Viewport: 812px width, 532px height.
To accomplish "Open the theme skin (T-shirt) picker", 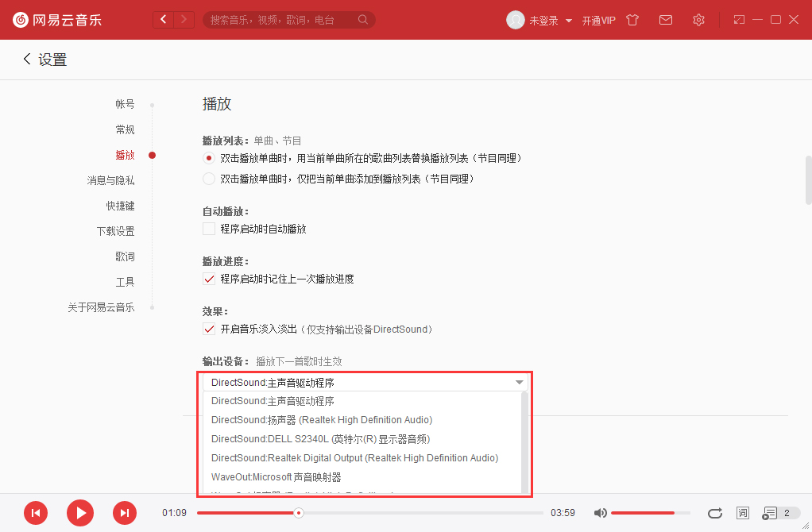I will [x=632, y=20].
